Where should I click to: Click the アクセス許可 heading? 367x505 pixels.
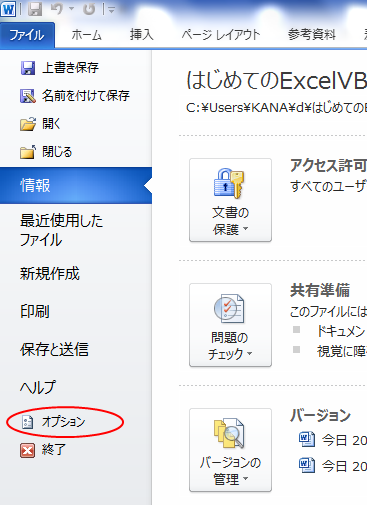pos(328,165)
